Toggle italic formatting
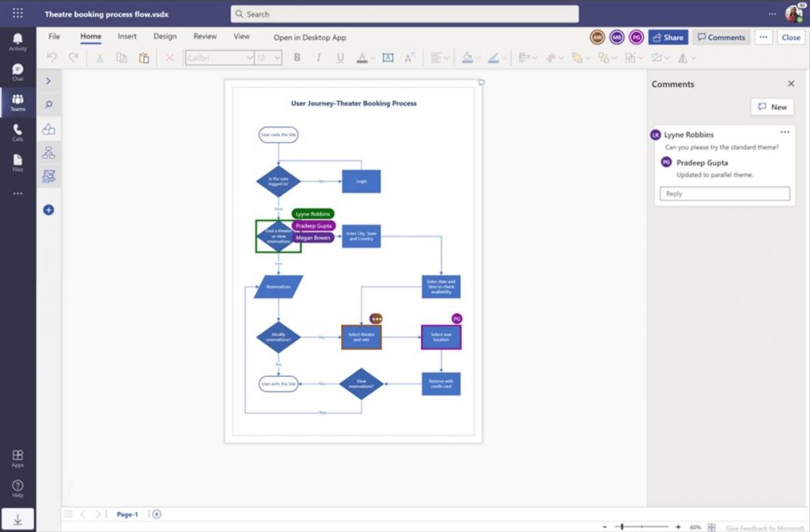Screen dimensions: 810x532 tap(318, 58)
